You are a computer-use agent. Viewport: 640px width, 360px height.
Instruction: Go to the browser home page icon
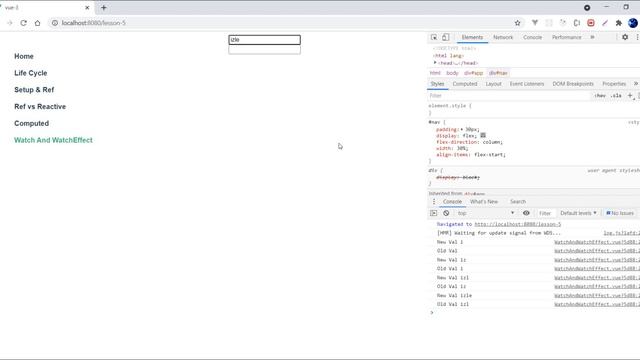(38, 23)
